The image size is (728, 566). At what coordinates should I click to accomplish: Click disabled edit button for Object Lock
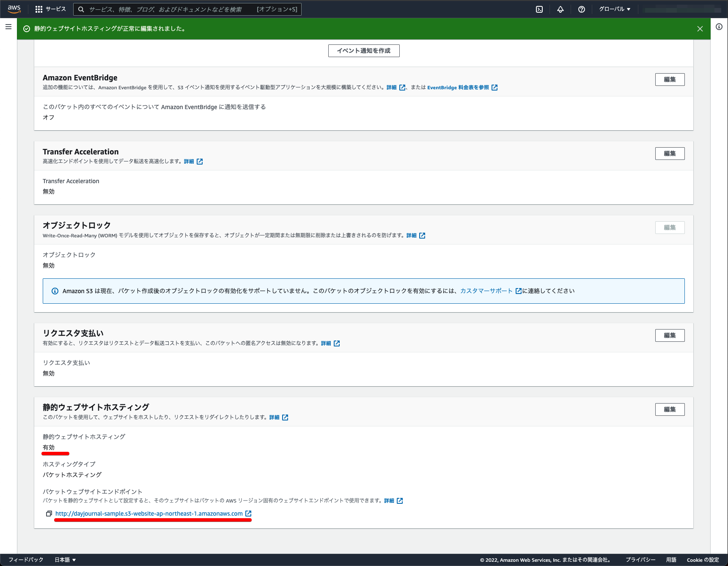(x=670, y=228)
